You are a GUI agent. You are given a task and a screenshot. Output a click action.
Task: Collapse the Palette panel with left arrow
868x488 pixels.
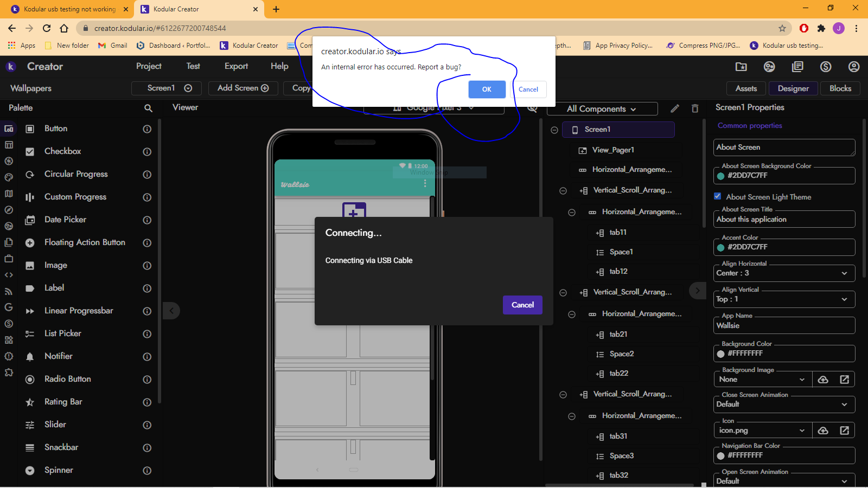point(171,311)
